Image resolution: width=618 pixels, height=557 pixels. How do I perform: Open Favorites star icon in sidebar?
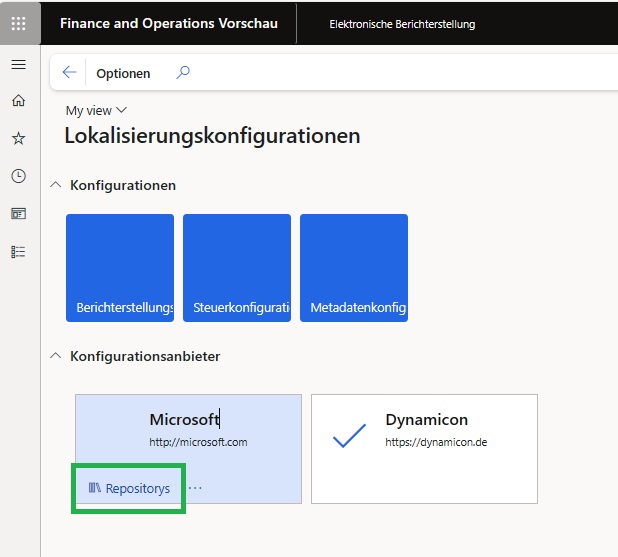click(18, 139)
